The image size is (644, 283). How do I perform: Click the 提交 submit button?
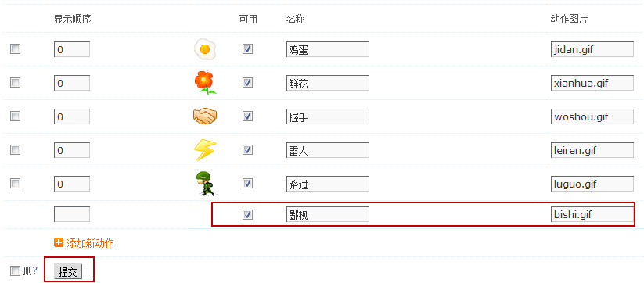[68, 272]
